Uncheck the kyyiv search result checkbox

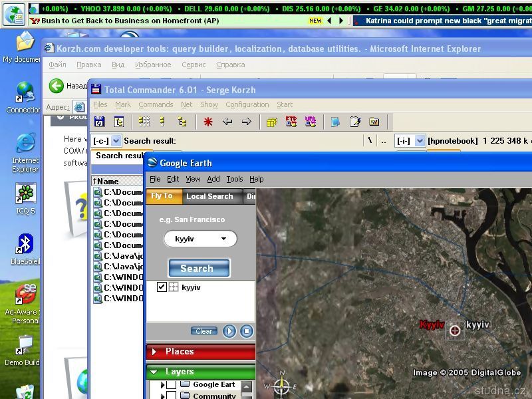pos(162,287)
